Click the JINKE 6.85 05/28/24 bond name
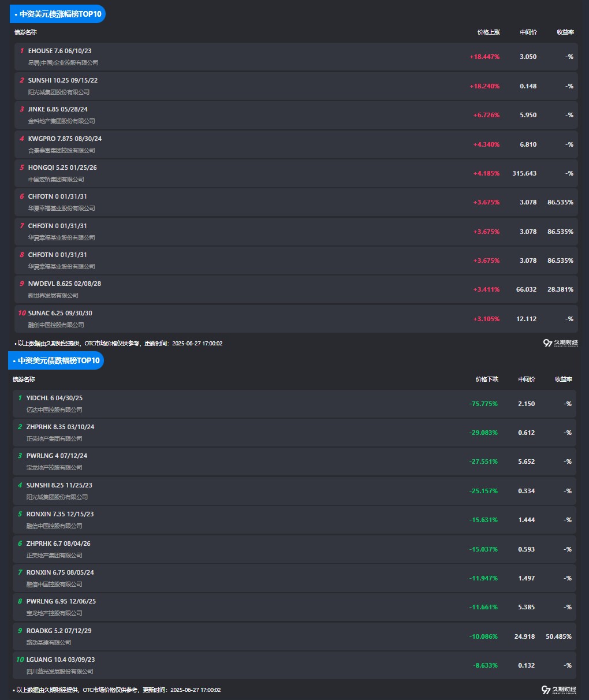The height and width of the screenshot is (700, 589). pos(58,109)
